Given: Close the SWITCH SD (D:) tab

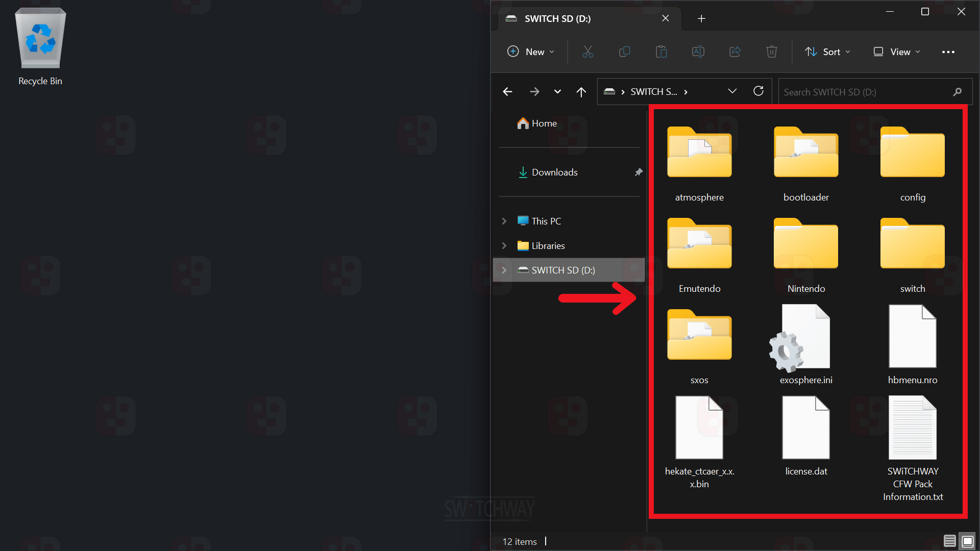Looking at the screenshot, I should click(666, 18).
